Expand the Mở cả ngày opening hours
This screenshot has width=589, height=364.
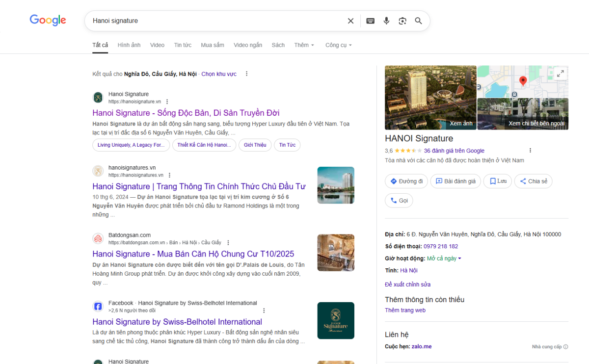click(444, 259)
